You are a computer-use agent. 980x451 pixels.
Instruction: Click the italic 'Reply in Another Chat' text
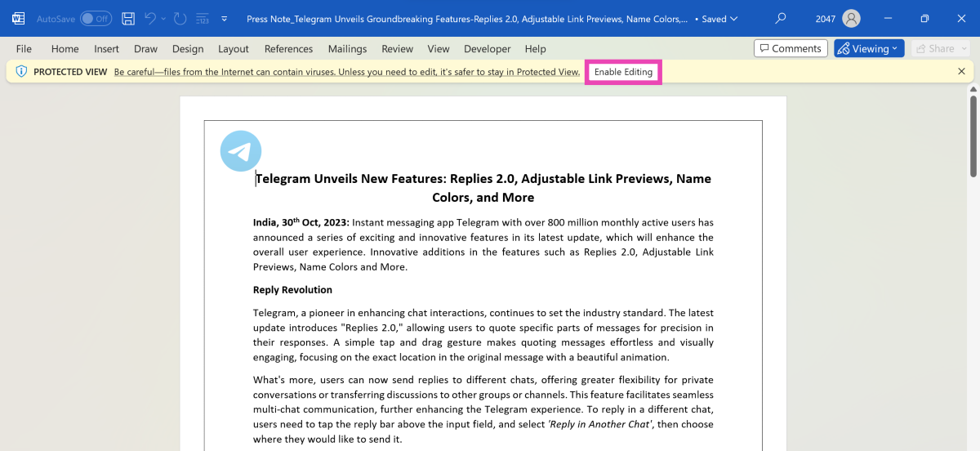599,425
